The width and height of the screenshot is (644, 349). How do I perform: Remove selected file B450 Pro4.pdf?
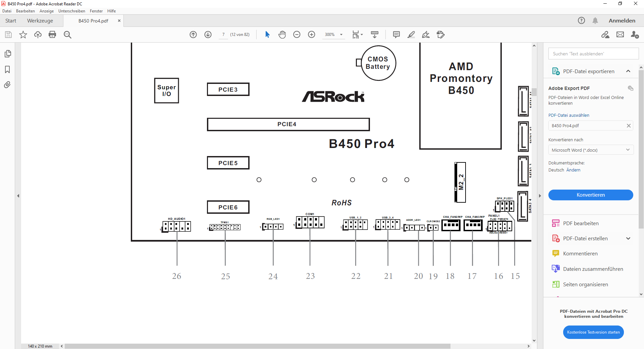point(629,126)
